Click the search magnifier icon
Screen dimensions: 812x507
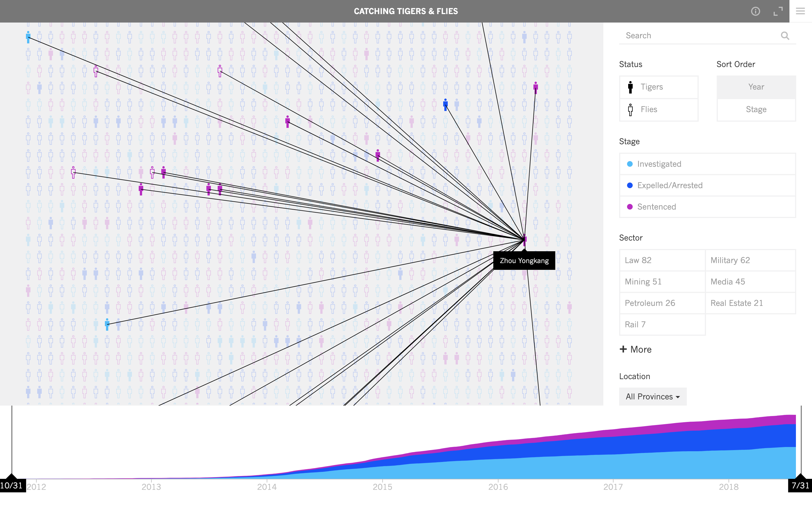click(785, 35)
